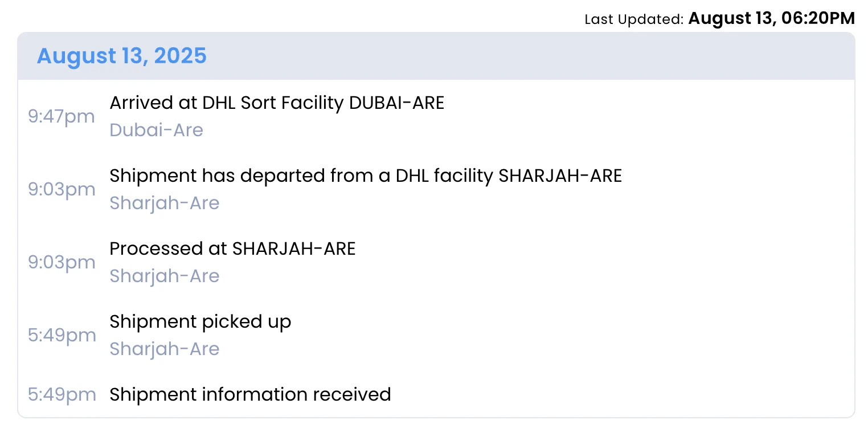Click 5:49pm beside 'Shipment information received'
Viewport: 868px width, 432px height.
[62, 394]
